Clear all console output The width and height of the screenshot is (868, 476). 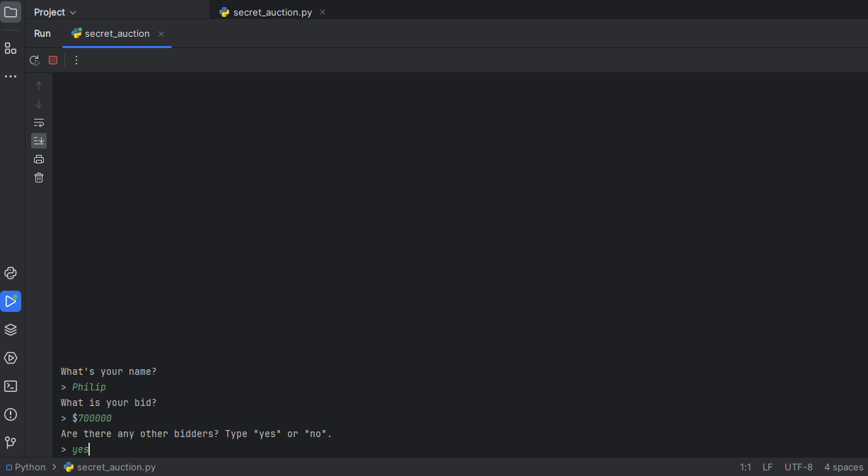point(39,178)
